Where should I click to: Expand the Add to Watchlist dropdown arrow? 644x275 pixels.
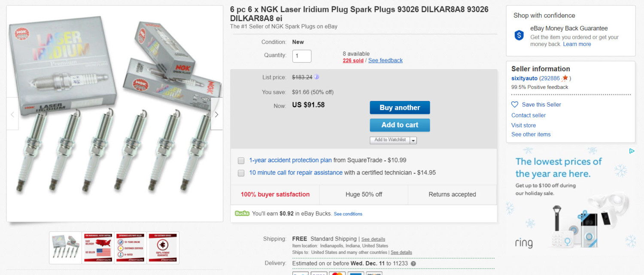[413, 140]
